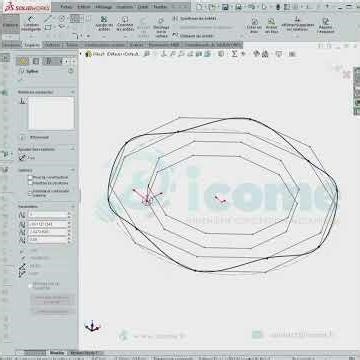Collapse the Relations existantes section
The height and width of the screenshot is (360, 360).
pos(72,92)
